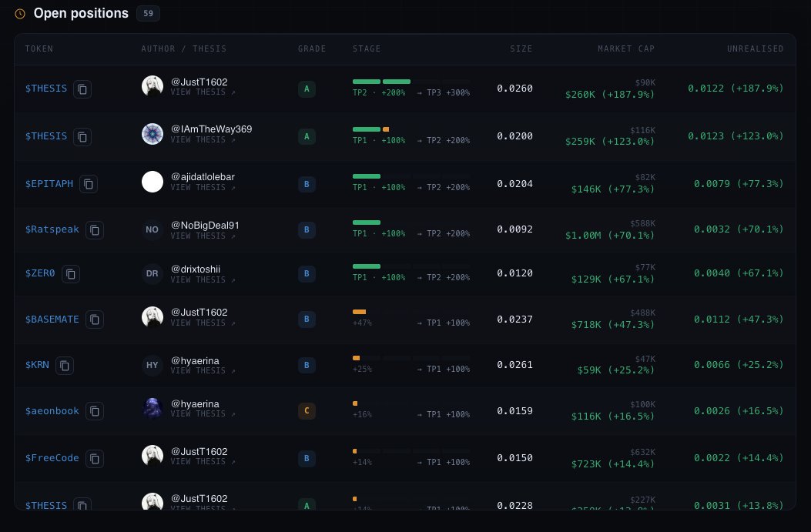Open @IAmTheWay369 avatar image
Viewport: 811px width, 532px height.
152,134
